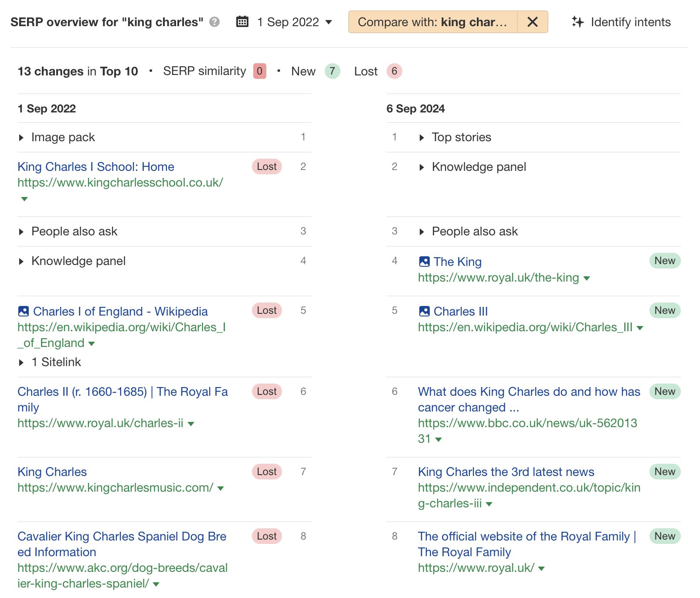Click the calendar icon beside the date
Image resolution: width=700 pixels, height=598 pixels.
pos(243,21)
